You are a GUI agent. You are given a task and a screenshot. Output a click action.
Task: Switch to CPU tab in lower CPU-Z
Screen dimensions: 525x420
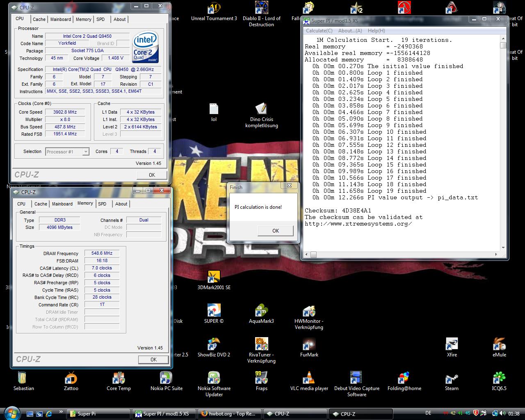point(21,204)
